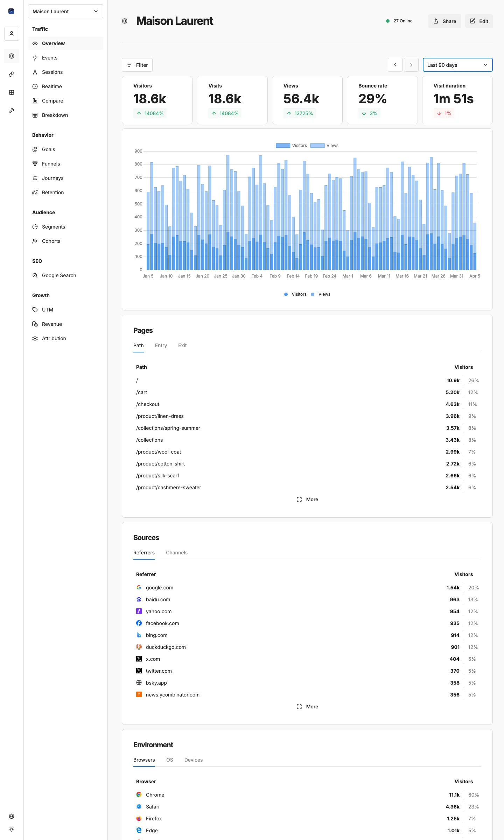Toggle Visitors series in top chart legend
Viewport: 504px width, 840px height.
pyautogui.click(x=291, y=146)
